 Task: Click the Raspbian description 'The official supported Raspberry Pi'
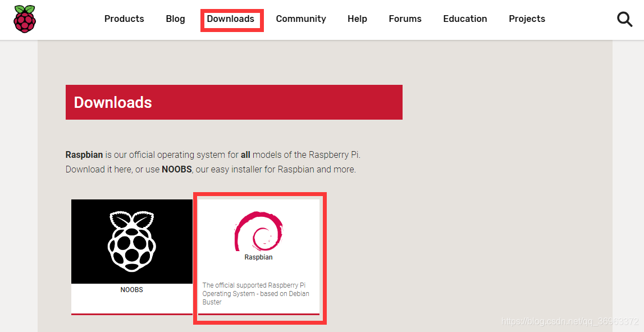(x=256, y=293)
